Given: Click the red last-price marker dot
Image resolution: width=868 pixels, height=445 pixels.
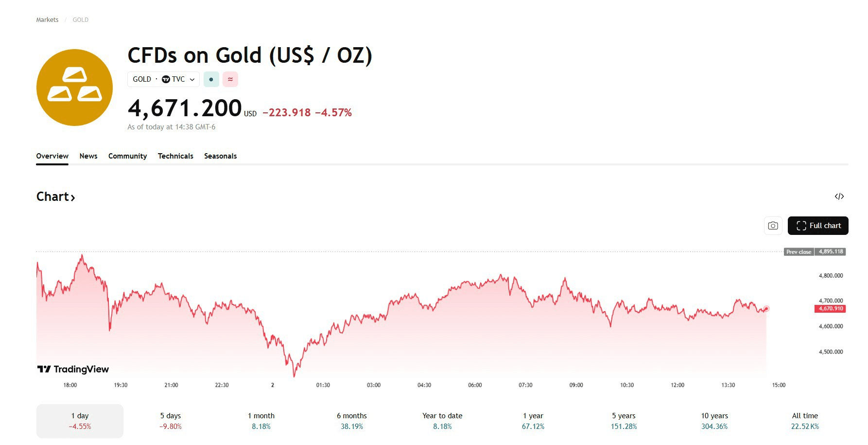Looking at the screenshot, I should click(x=766, y=308).
